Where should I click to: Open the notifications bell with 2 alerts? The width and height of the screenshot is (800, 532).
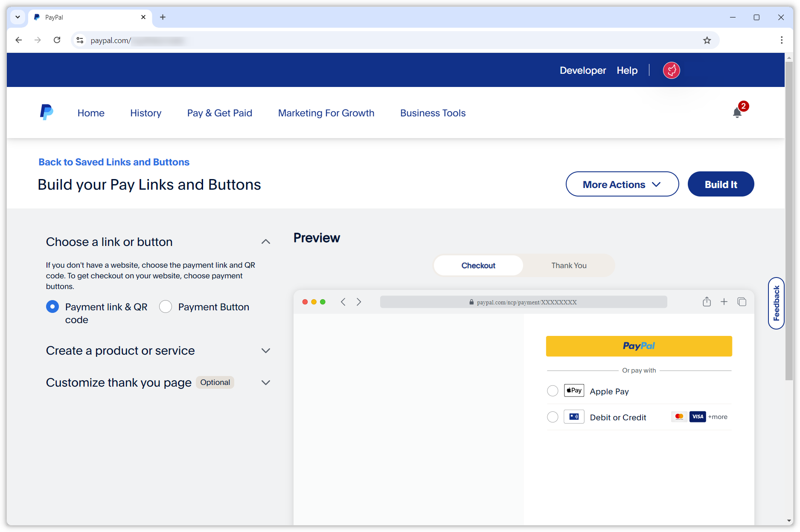(x=737, y=113)
